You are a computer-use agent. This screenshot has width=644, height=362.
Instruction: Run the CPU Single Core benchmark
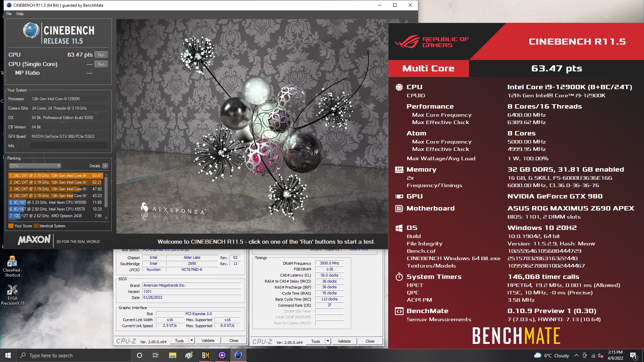click(101, 64)
